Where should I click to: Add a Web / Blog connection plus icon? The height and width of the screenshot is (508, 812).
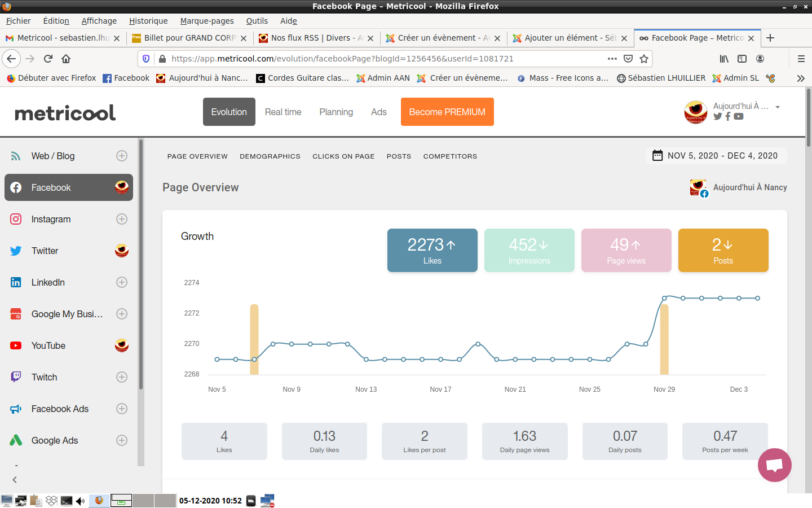[122, 156]
